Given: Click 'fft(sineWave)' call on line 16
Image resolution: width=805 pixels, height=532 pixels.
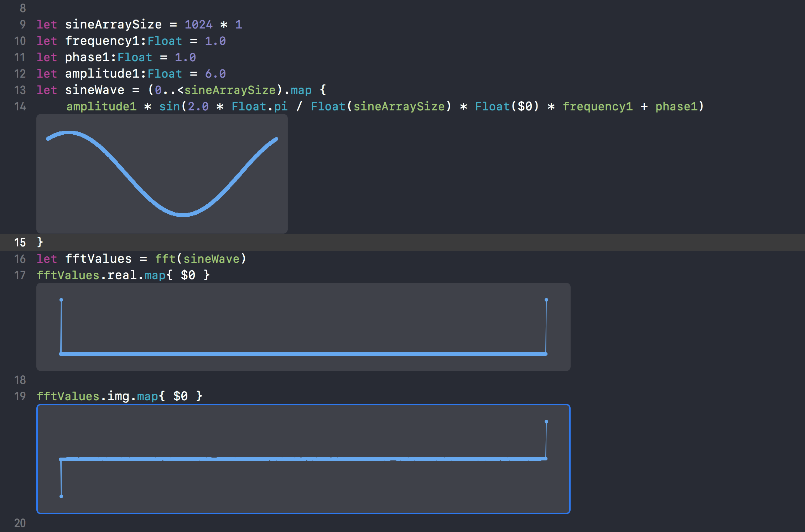Looking at the screenshot, I should coord(201,259).
